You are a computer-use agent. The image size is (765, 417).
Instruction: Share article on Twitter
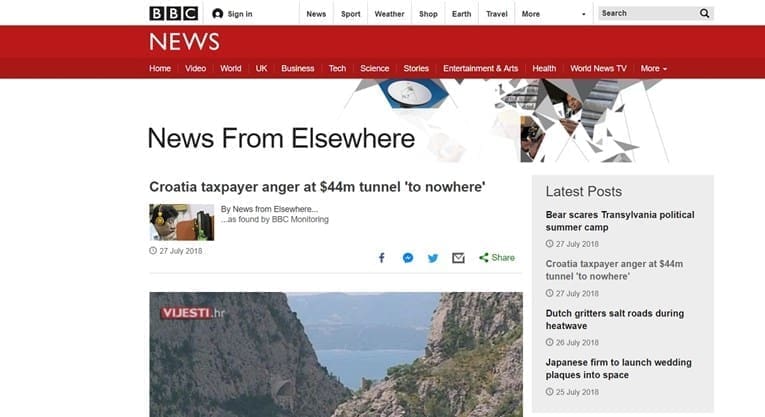tap(433, 258)
